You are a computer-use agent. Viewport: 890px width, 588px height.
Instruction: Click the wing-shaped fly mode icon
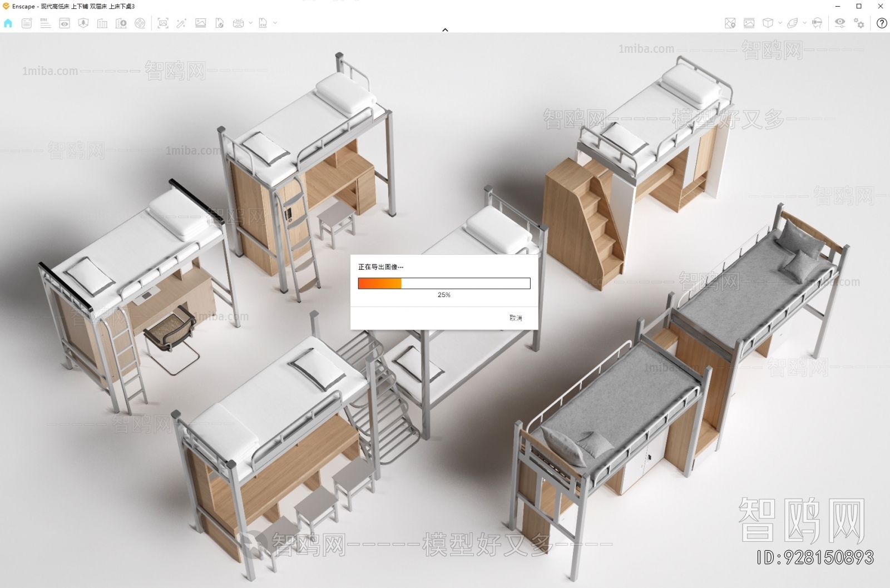coord(793,23)
